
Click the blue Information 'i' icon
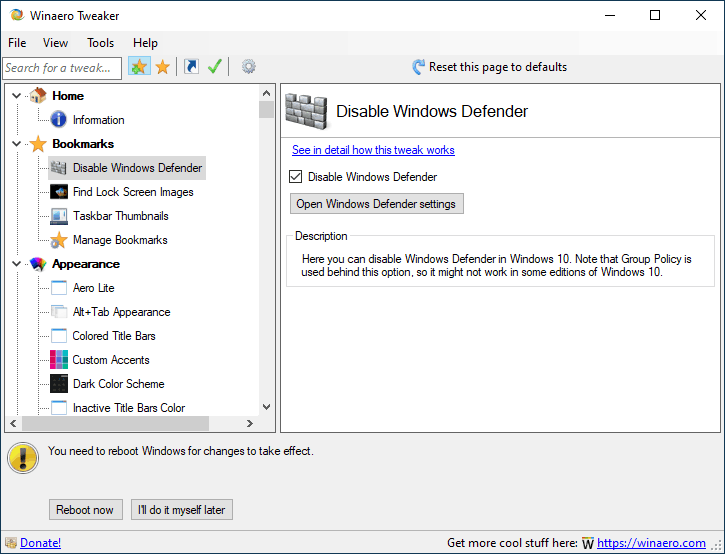(x=58, y=119)
